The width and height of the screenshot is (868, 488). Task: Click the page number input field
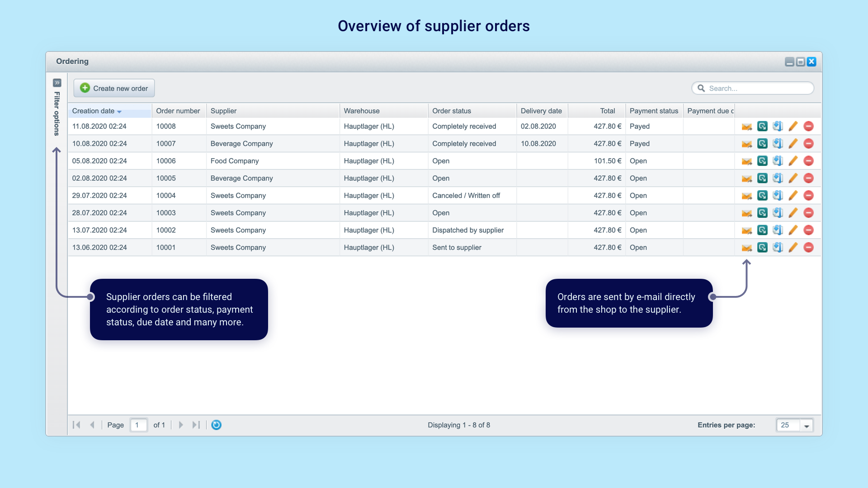[139, 425]
